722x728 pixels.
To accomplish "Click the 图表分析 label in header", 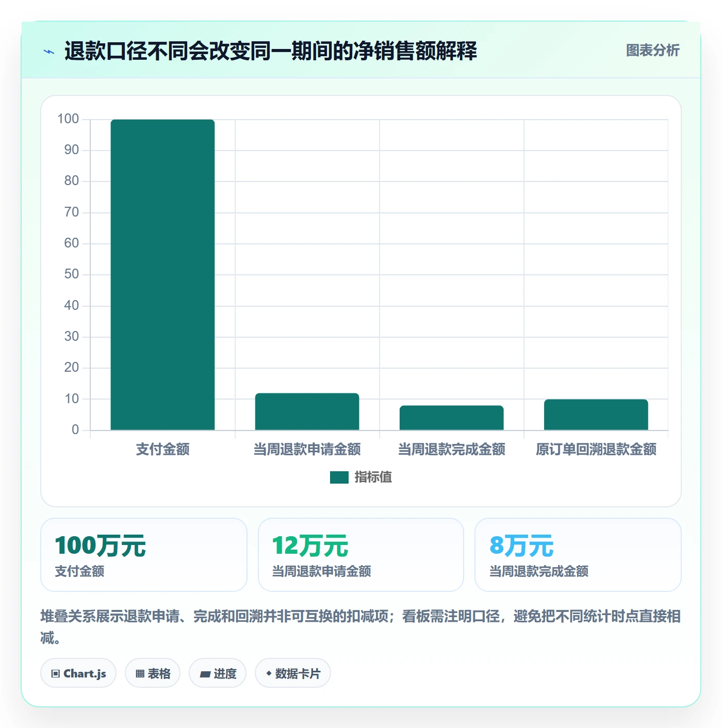I will coord(652,51).
